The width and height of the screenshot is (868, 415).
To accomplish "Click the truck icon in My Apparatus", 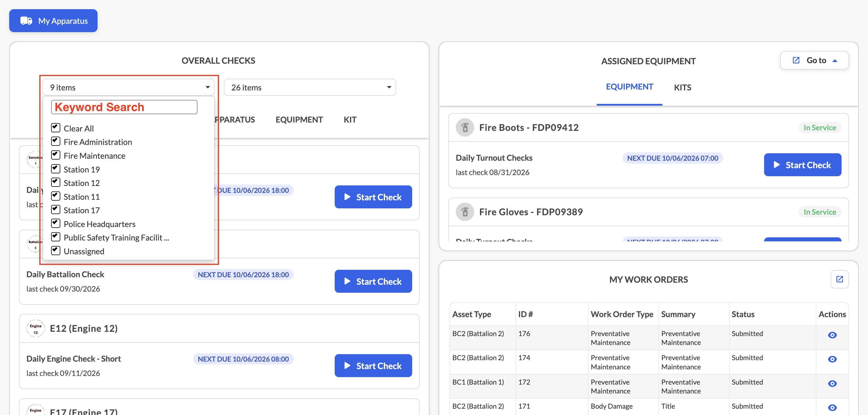I will (x=26, y=21).
